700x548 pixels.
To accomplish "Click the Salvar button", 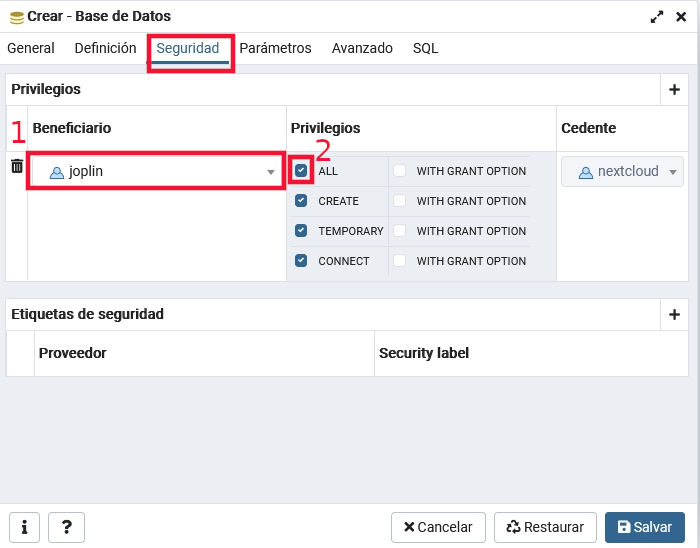I will [644, 527].
